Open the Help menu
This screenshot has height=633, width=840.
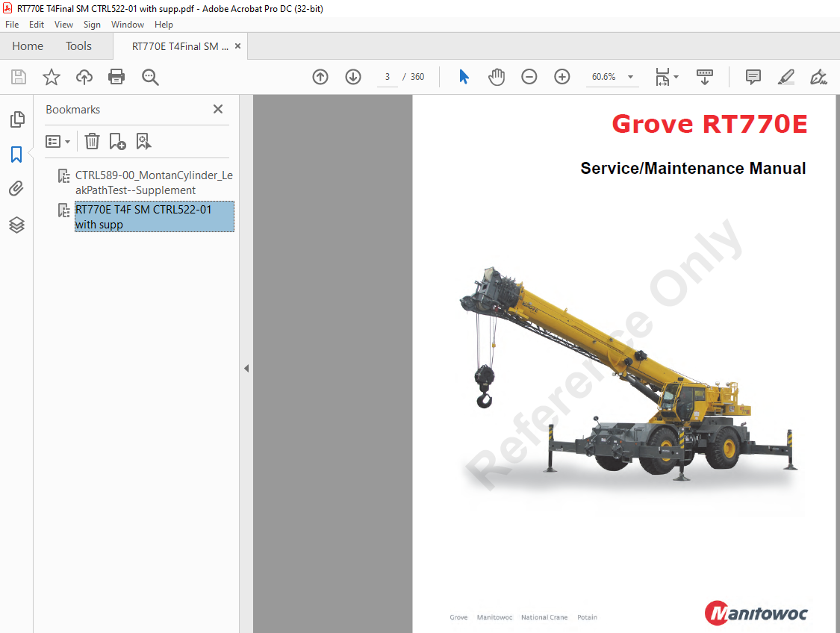[x=164, y=25]
